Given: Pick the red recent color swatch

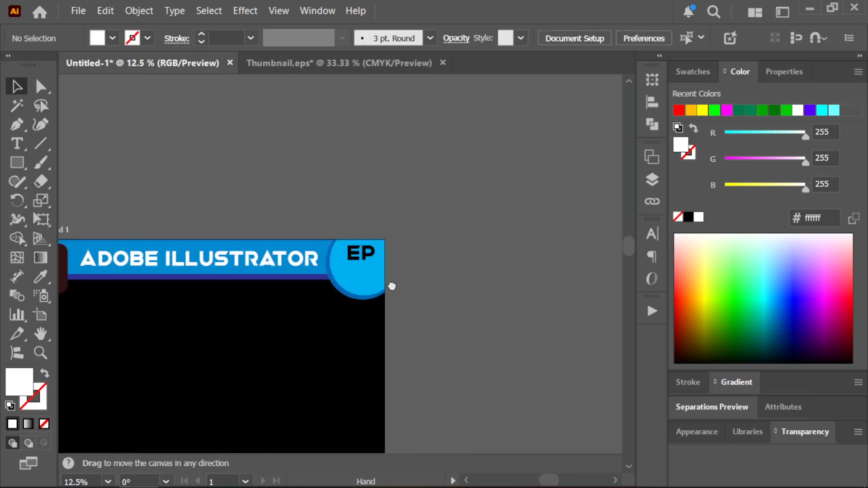Looking at the screenshot, I should pos(679,110).
